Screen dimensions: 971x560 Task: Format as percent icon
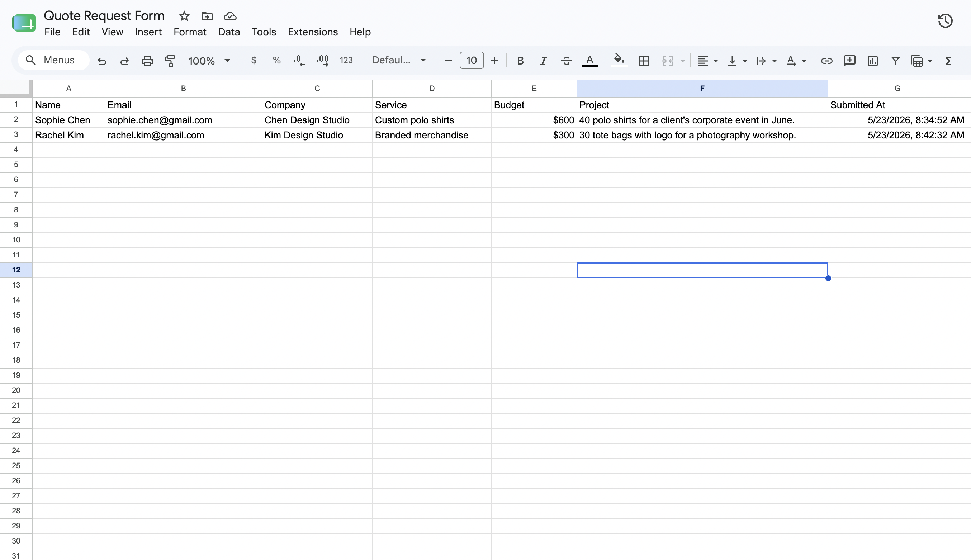point(276,60)
